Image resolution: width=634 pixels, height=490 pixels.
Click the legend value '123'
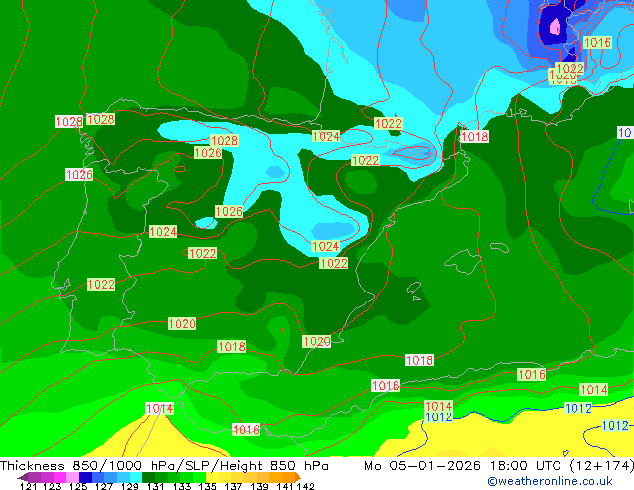[52, 486]
